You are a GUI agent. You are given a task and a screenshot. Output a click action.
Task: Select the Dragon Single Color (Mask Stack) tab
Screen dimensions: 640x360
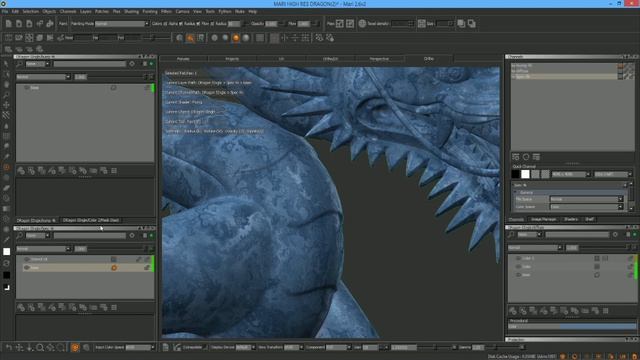click(x=91, y=220)
